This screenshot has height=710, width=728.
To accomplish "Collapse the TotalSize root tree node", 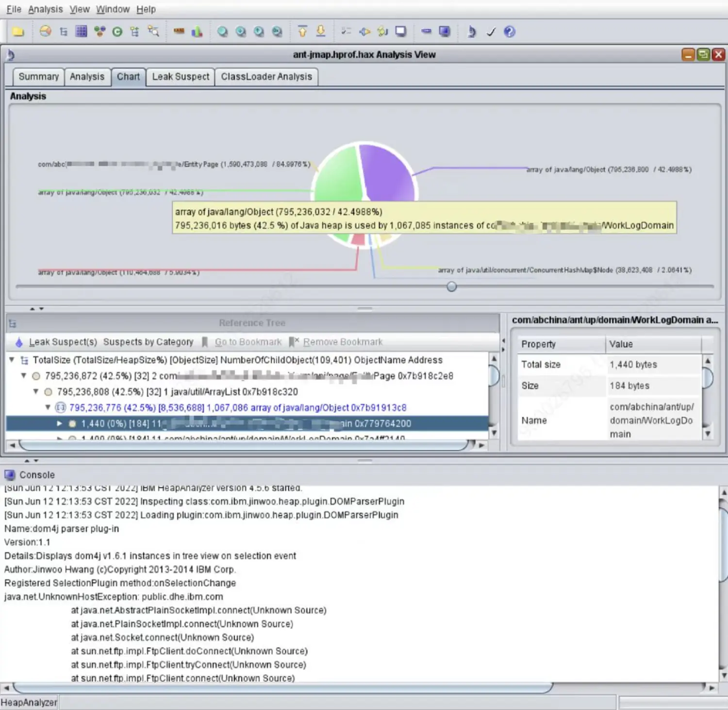I will pos(12,360).
